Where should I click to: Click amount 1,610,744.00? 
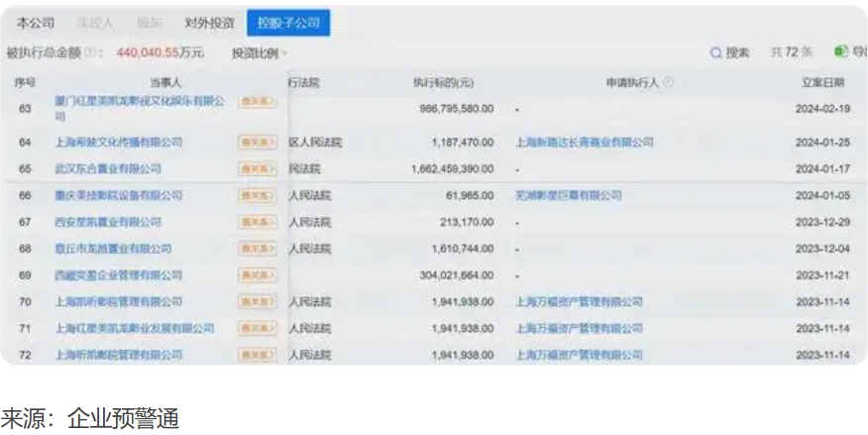point(462,249)
